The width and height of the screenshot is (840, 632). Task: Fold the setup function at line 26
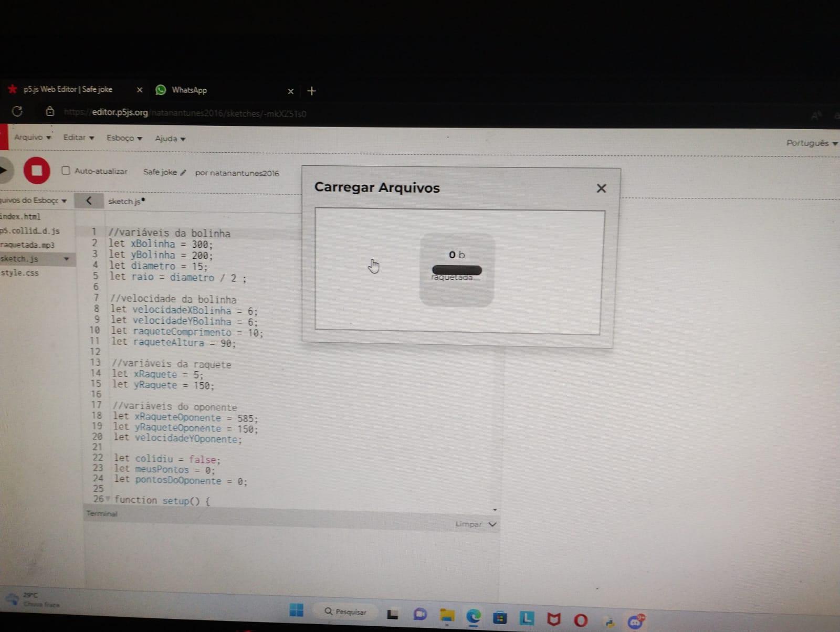108,499
